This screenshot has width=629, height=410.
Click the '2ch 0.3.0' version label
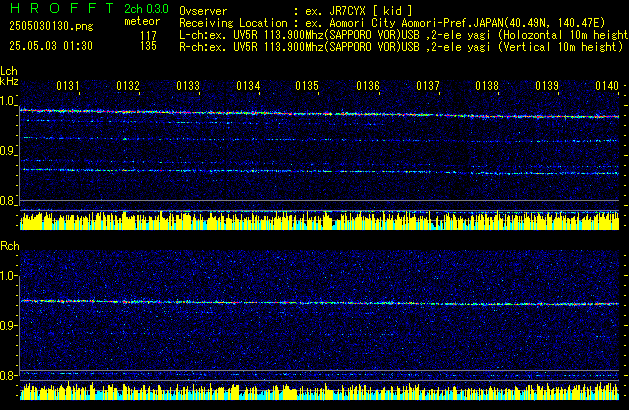tap(146, 9)
